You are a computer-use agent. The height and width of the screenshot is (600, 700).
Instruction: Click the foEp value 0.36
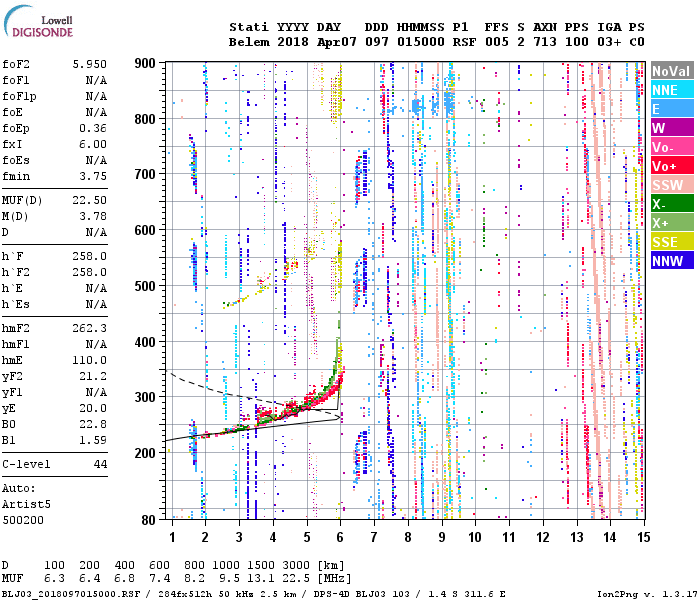93,129
